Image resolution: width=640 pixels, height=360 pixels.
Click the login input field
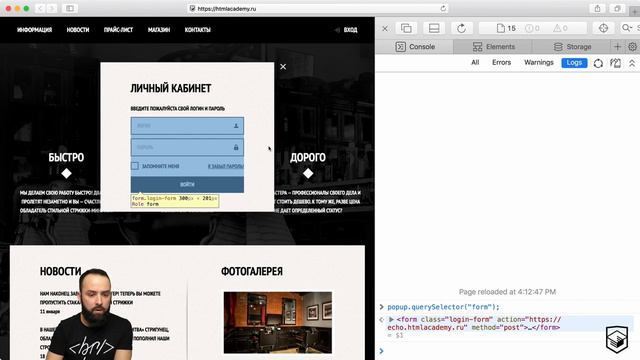click(x=187, y=126)
